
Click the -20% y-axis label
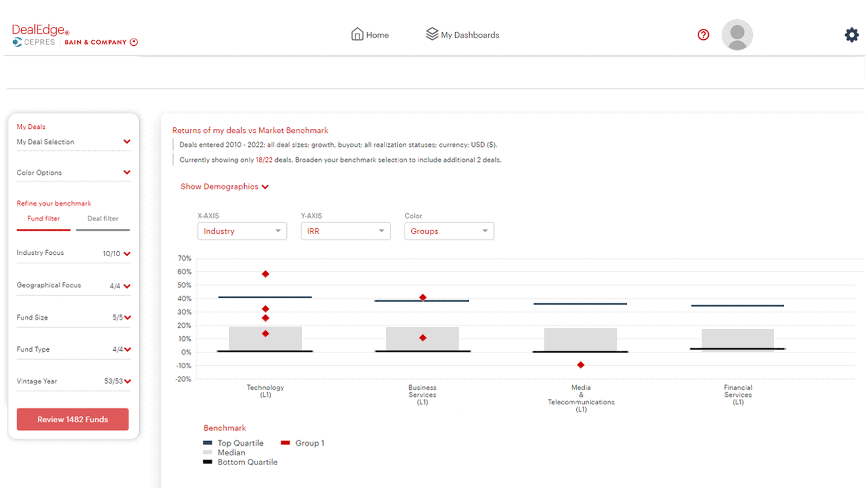(x=184, y=380)
